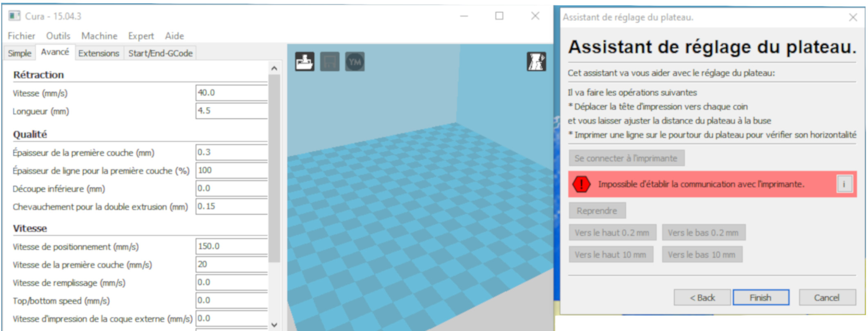The height and width of the screenshot is (331, 868).
Task: Click the 'Découpe inférieure (mm)' field
Action: [x=231, y=188]
